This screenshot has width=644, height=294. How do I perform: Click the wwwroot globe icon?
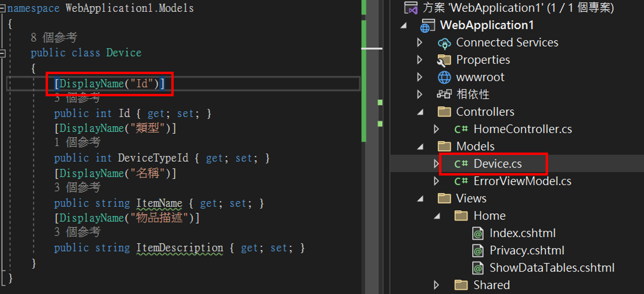coord(444,77)
